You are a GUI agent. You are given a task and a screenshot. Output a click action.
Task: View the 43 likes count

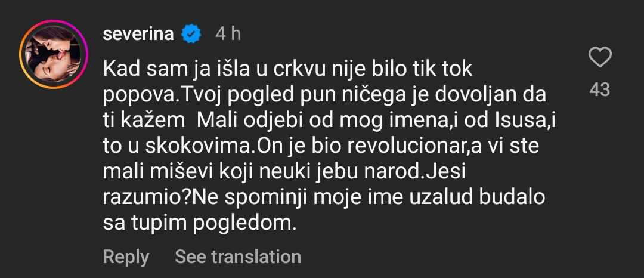coord(599,89)
